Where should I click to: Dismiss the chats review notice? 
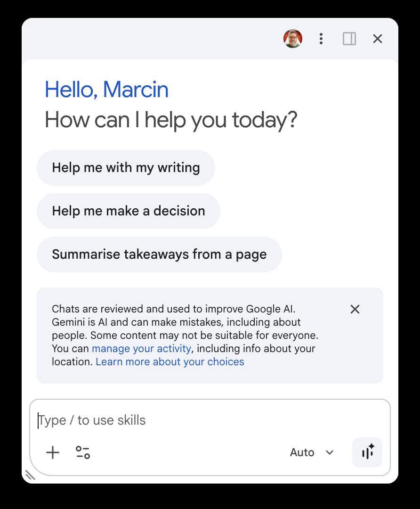[355, 309]
